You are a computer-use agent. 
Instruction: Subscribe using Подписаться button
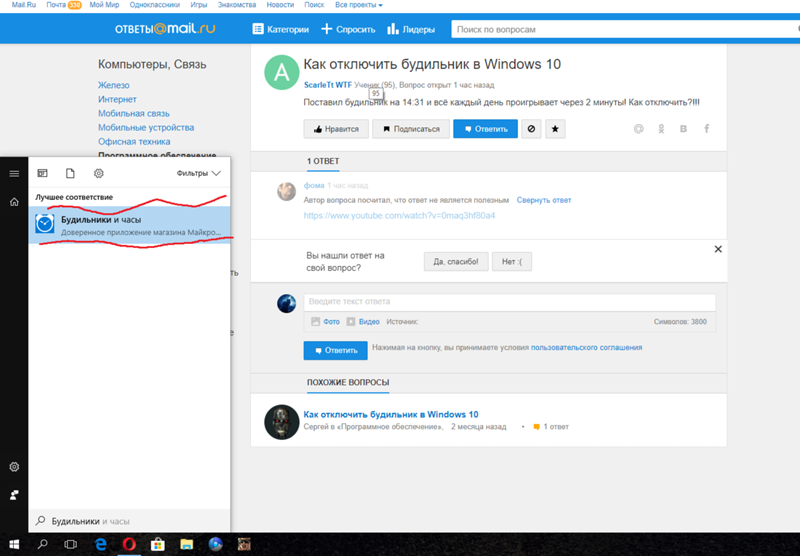[x=411, y=129]
